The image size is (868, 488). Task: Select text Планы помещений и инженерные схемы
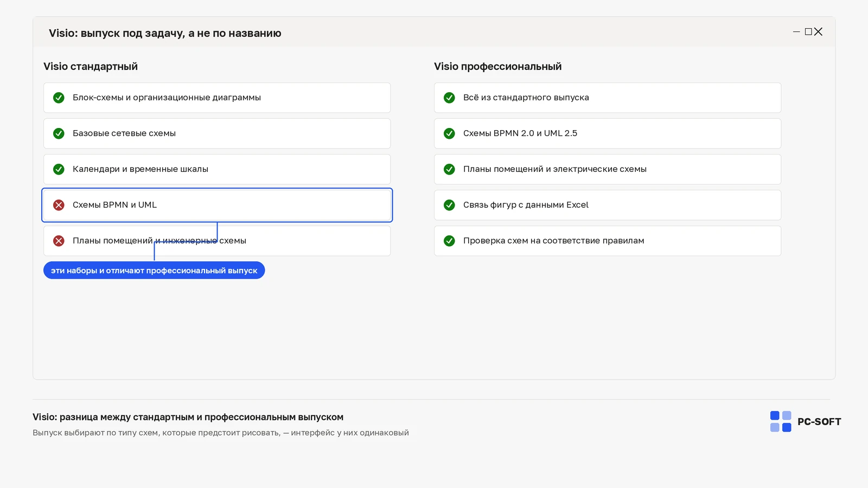tap(159, 241)
